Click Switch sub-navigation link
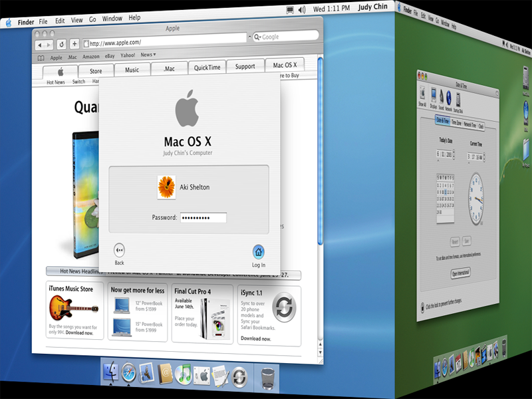 pyautogui.click(x=78, y=81)
